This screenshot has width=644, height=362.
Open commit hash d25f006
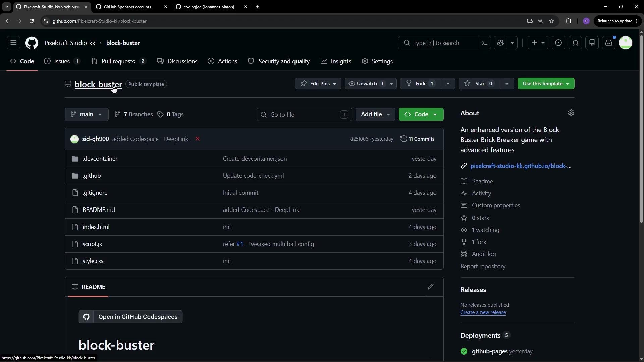coord(359,139)
